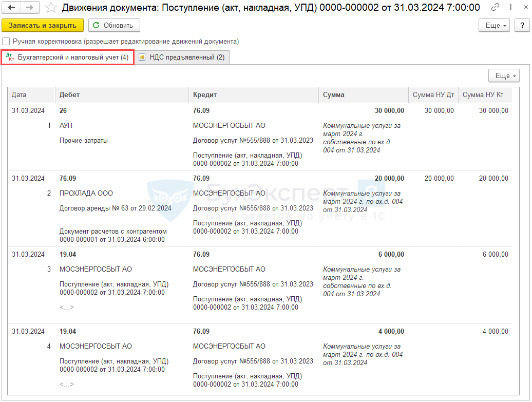The height and width of the screenshot is (402, 532).
Task: Open the vertical three-dot window menu
Action: pos(508,8)
